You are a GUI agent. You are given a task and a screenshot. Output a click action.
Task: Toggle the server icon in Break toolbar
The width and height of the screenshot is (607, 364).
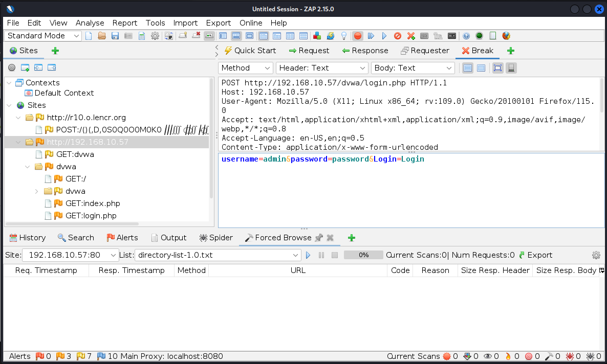pos(511,68)
